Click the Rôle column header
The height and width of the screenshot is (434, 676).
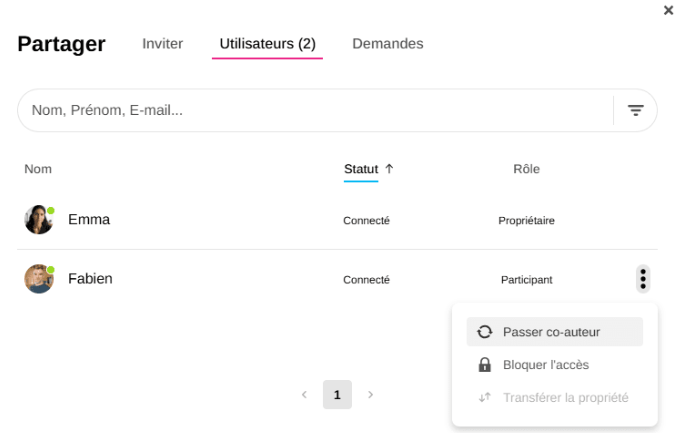526,169
